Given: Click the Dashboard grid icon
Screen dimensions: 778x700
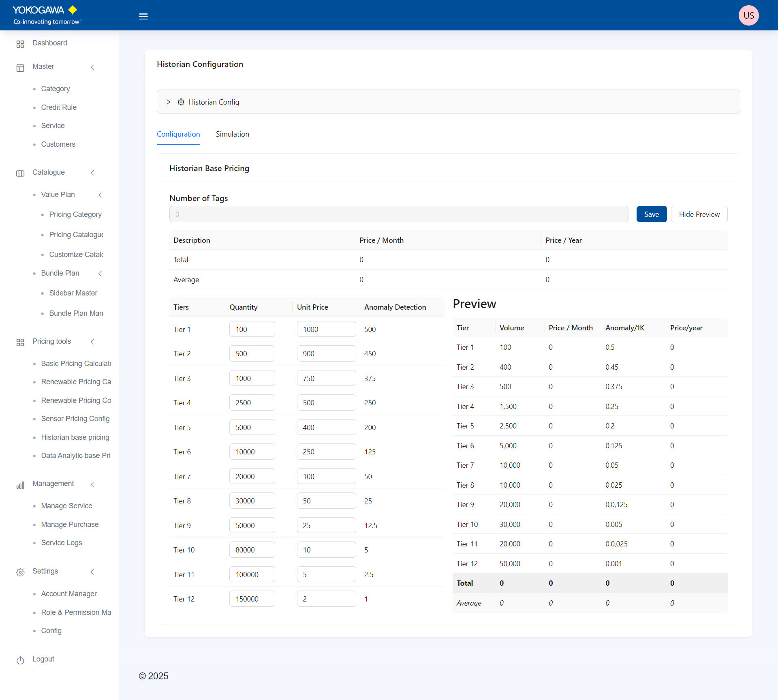Looking at the screenshot, I should [x=20, y=44].
